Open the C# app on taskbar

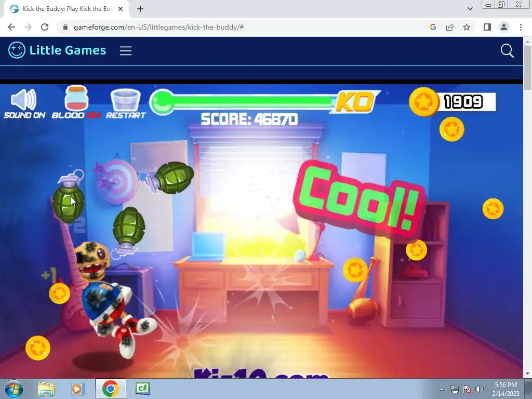point(142,389)
